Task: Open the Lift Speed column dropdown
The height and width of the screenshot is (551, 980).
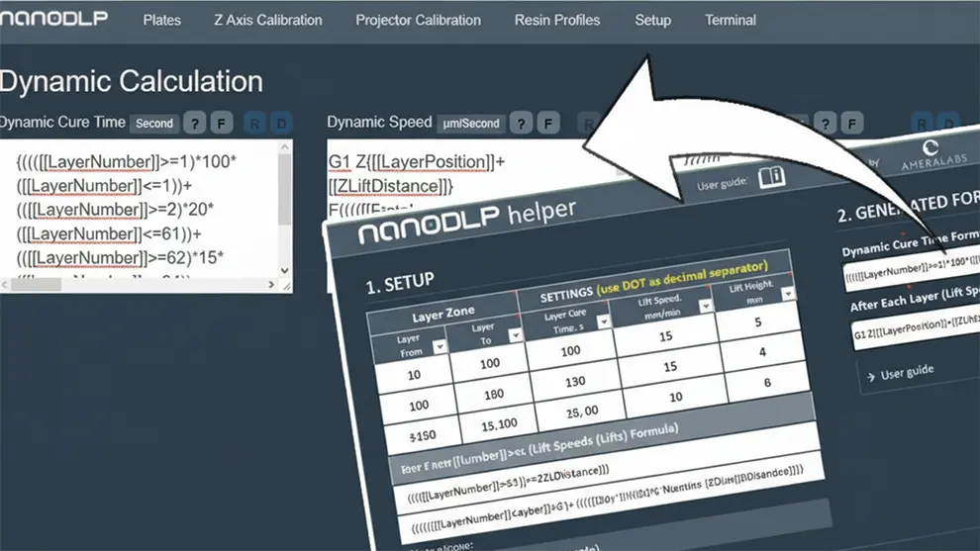Action: coord(705,306)
